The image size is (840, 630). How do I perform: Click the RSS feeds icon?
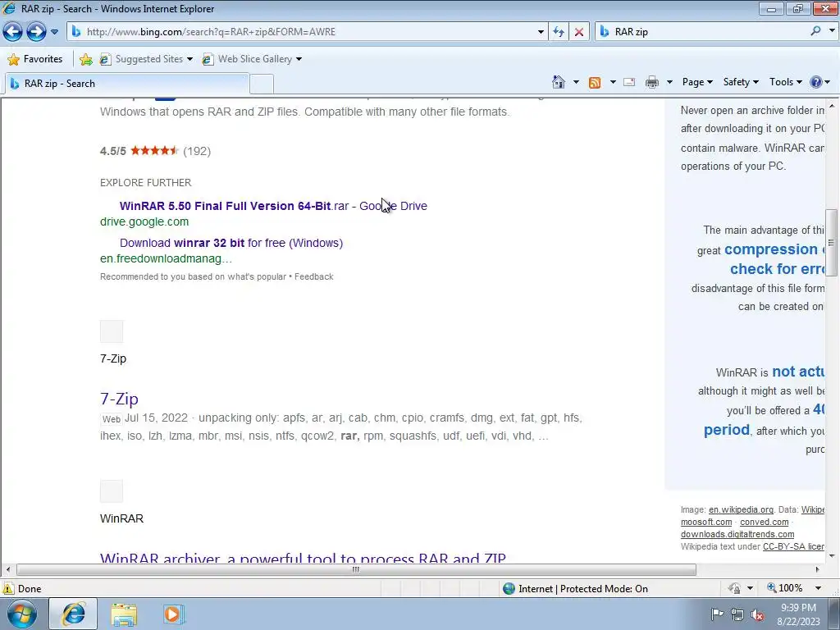(595, 82)
